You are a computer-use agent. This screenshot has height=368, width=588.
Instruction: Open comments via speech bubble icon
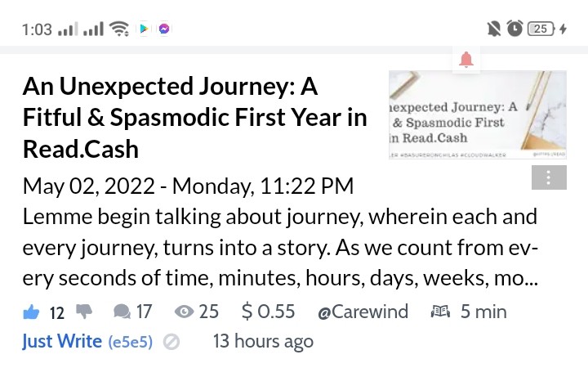pos(122,312)
